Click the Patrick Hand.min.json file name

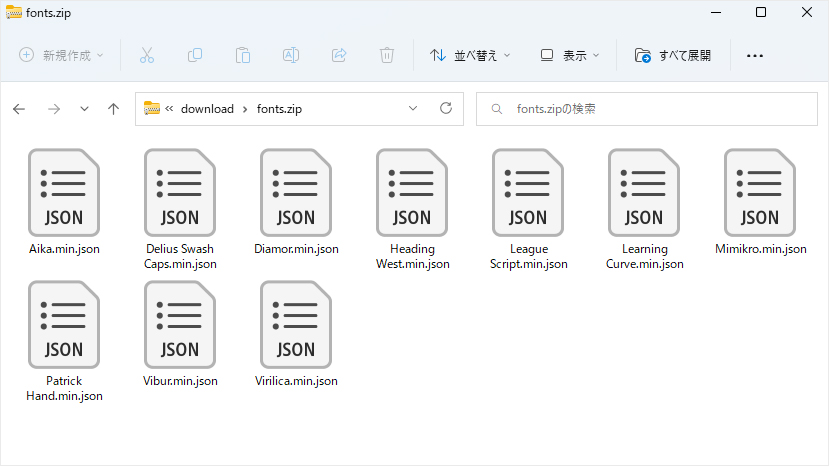point(64,389)
